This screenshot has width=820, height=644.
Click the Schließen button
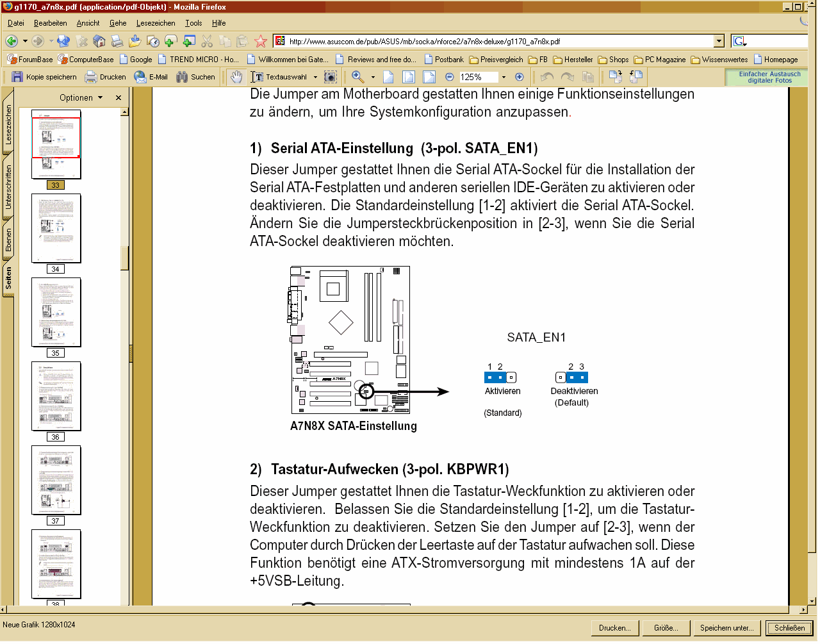pyautogui.click(x=790, y=628)
